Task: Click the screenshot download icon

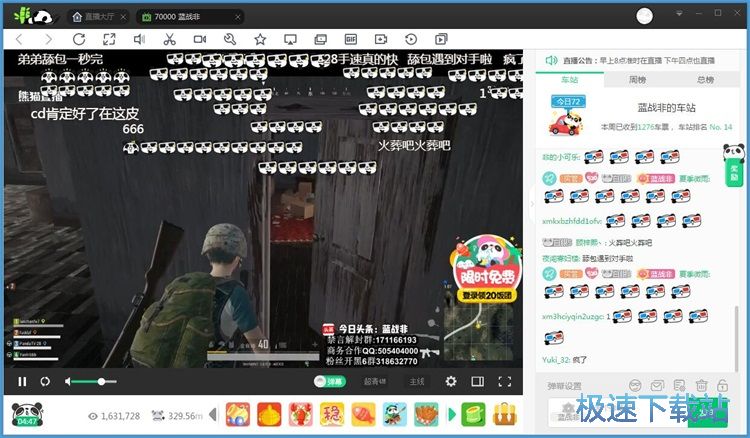Action: click(x=381, y=39)
